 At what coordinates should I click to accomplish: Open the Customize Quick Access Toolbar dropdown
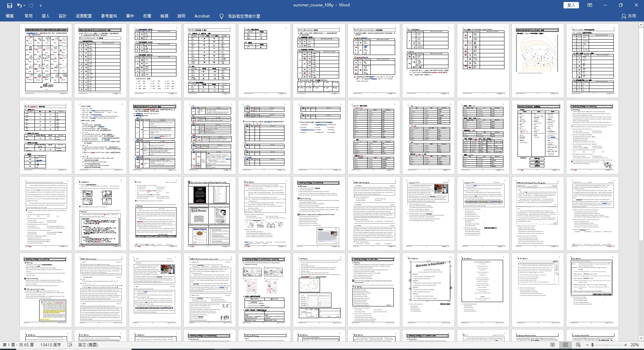click(x=41, y=5)
